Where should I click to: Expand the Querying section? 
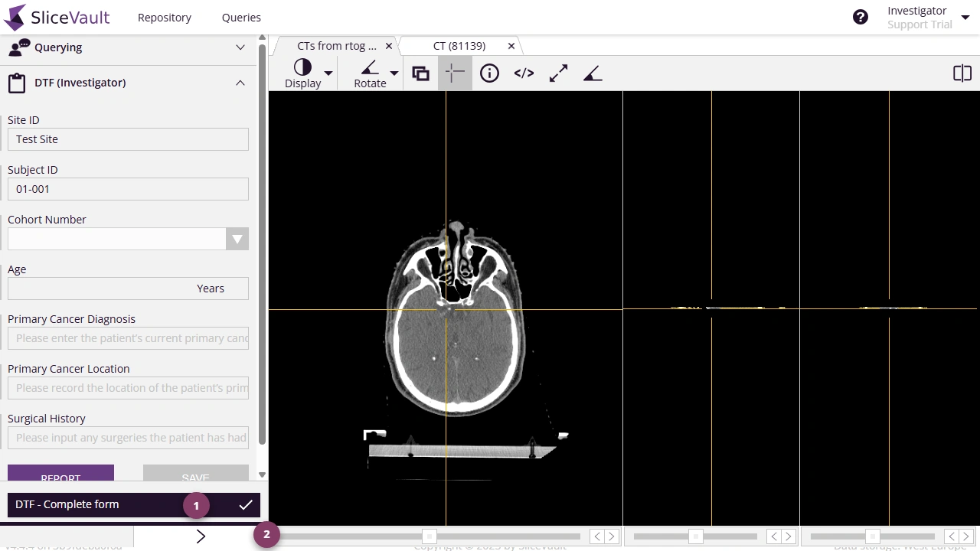[x=240, y=47]
